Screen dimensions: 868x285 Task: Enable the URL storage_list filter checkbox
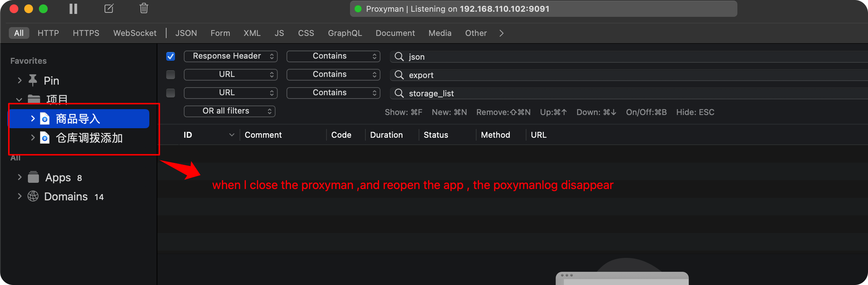(x=171, y=93)
